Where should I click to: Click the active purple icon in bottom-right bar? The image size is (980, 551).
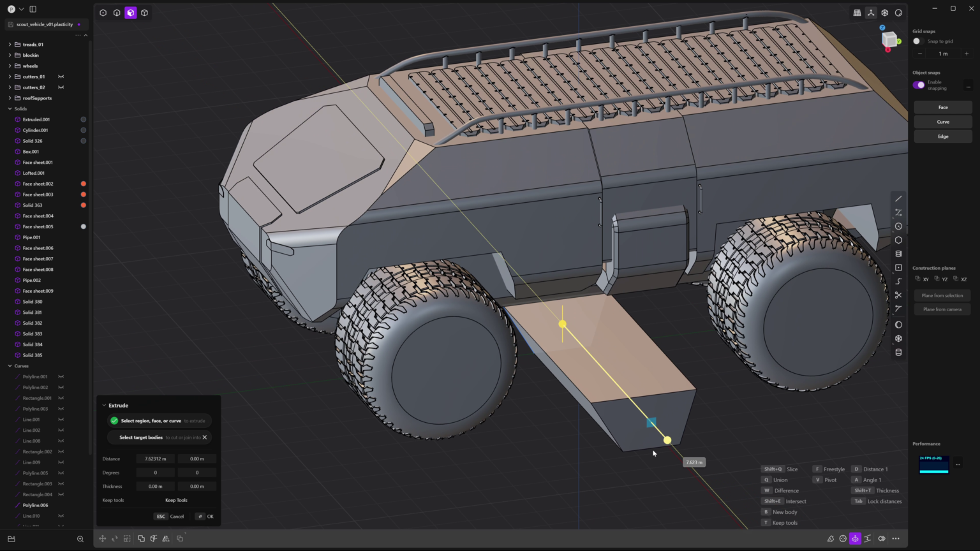tap(855, 539)
